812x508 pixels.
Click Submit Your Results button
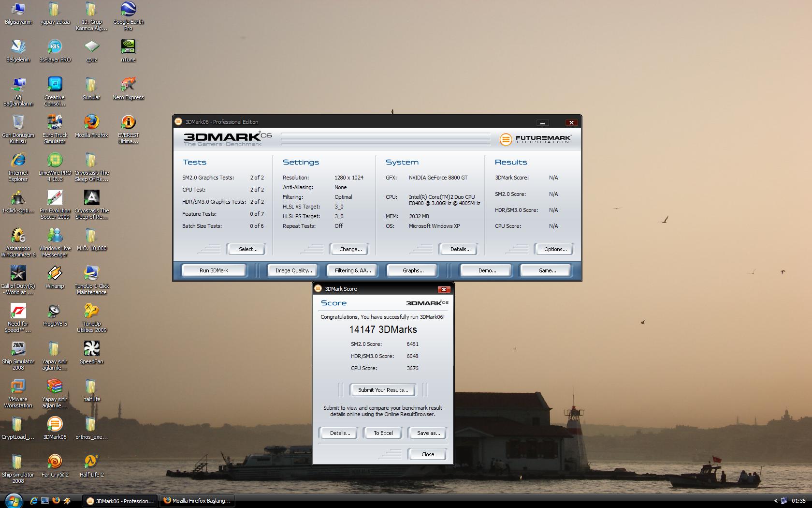(x=383, y=390)
